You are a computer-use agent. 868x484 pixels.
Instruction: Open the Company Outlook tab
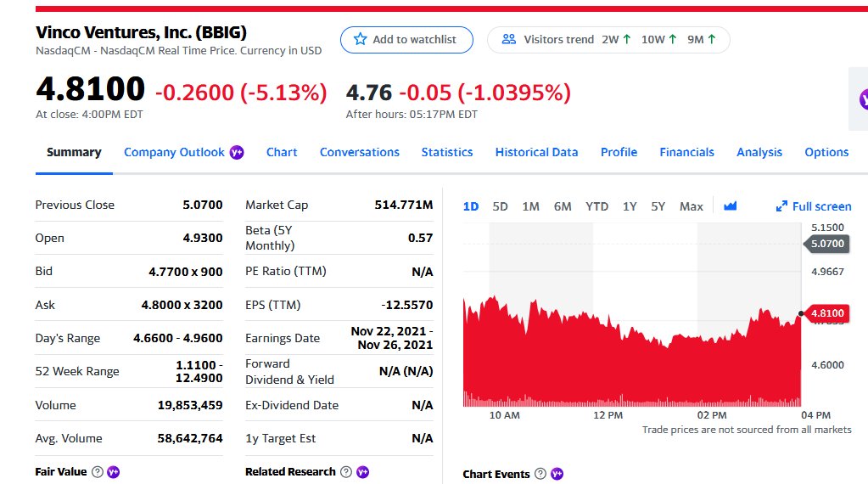click(175, 152)
